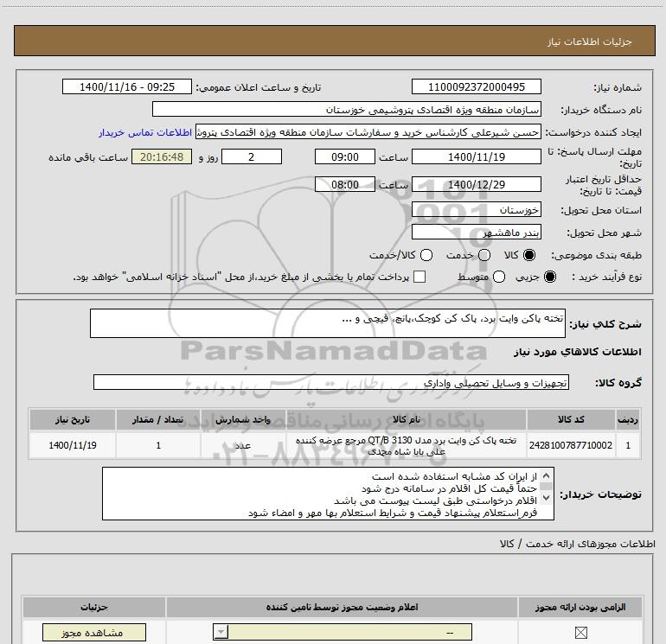Click note line حتماً قیمت کل اقلام
666x644 pixels.
(449, 488)
